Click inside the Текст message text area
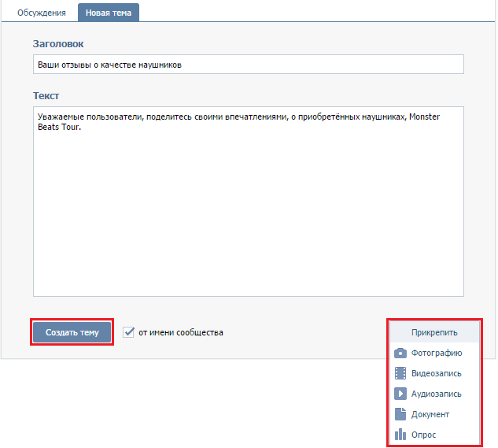Screen dimensions: 498x448 click(249, 202)
